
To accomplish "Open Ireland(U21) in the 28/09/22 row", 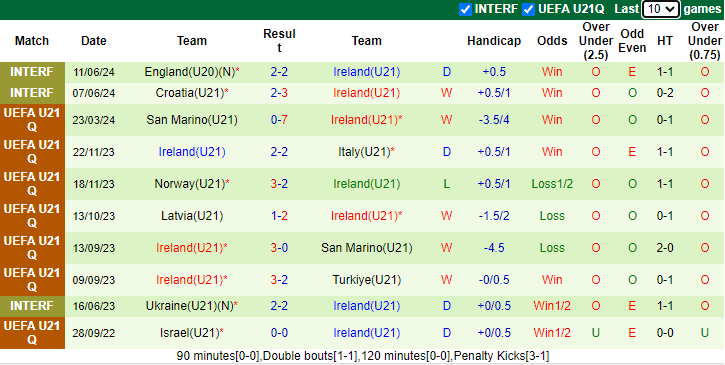I will click(367, 333).
